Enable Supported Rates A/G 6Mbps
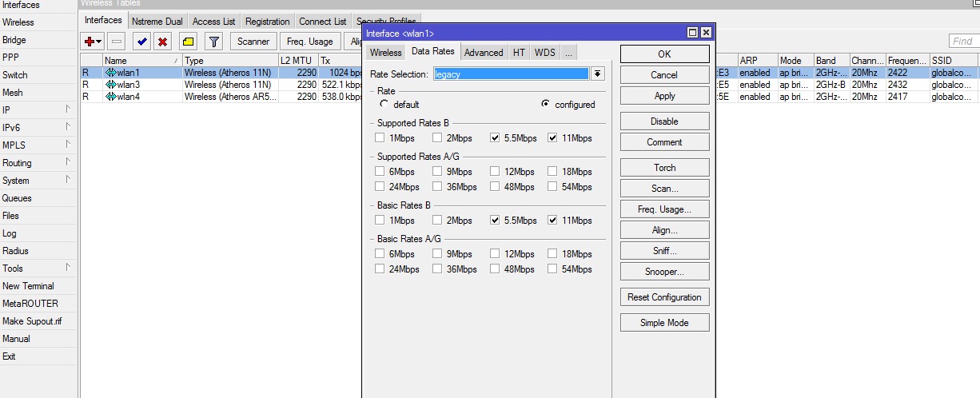Image resolution: width=980 pixels, height=398 pixels. point(380,171)
